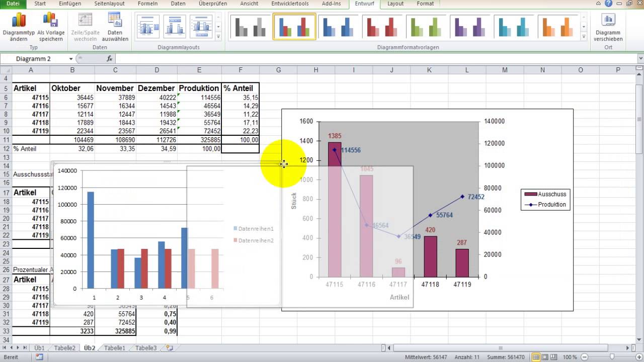The width and height of the screenshot is (644, 362).
Task: Switch to the Überprüfen ribbon tab
Action: pos(213,4)
